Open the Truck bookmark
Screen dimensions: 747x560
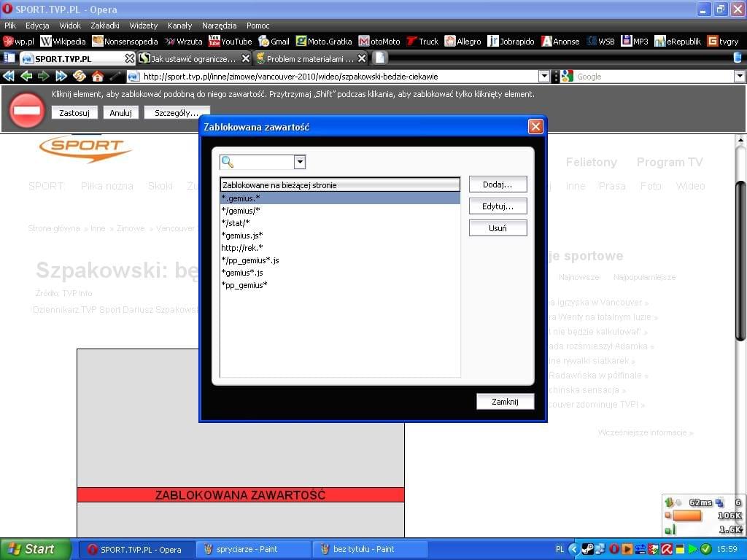click(x=422, y=42)
